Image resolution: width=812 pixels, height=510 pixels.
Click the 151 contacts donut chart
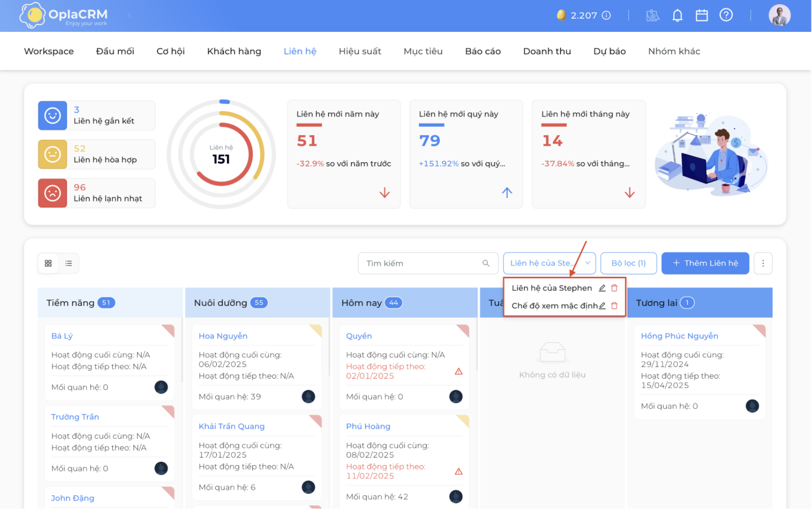(221, 154)
